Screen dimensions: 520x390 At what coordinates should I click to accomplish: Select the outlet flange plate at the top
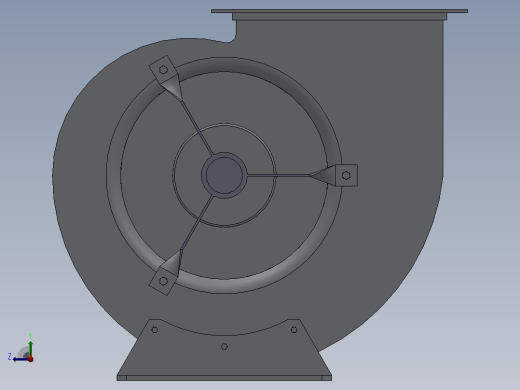click(339, 11)
